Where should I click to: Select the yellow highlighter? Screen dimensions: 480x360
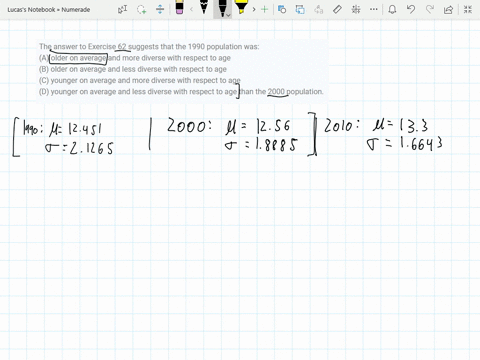point(241,7)
